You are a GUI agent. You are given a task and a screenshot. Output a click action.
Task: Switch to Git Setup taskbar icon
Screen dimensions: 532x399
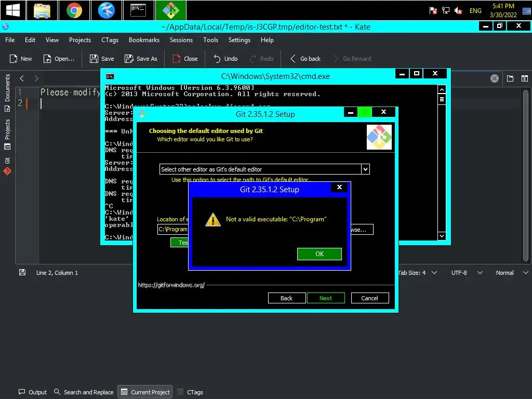point(170,10)
